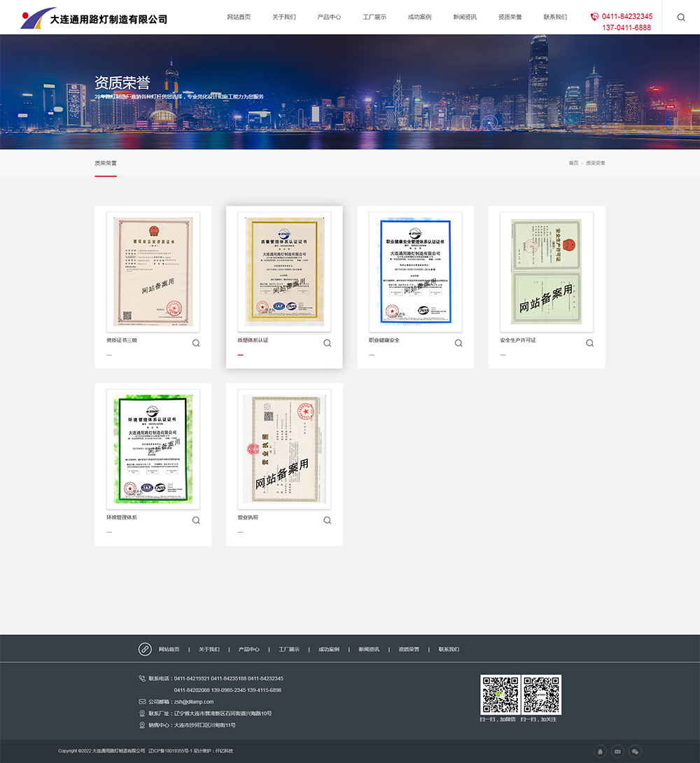
Task: Click the company logo in the header
Action: 94,17
